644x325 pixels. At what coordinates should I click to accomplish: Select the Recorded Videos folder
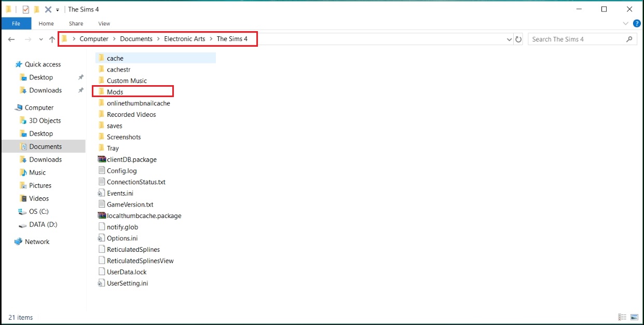point(131,114)
